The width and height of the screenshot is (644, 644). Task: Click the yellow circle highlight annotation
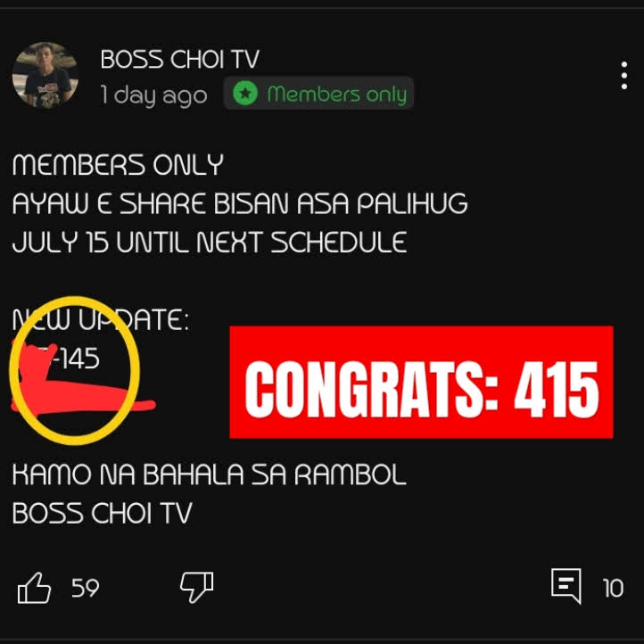pyautogui.click(x=74, y=370)
